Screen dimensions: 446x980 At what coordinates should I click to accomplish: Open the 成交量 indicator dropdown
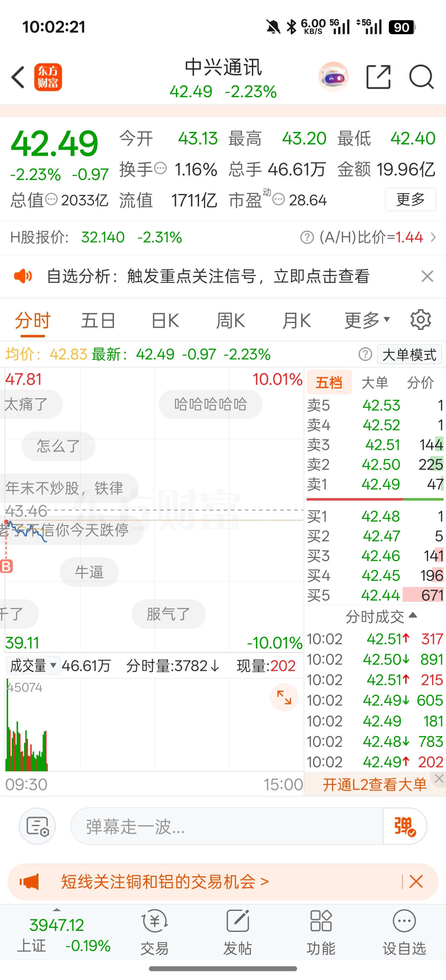click(33, 666)
